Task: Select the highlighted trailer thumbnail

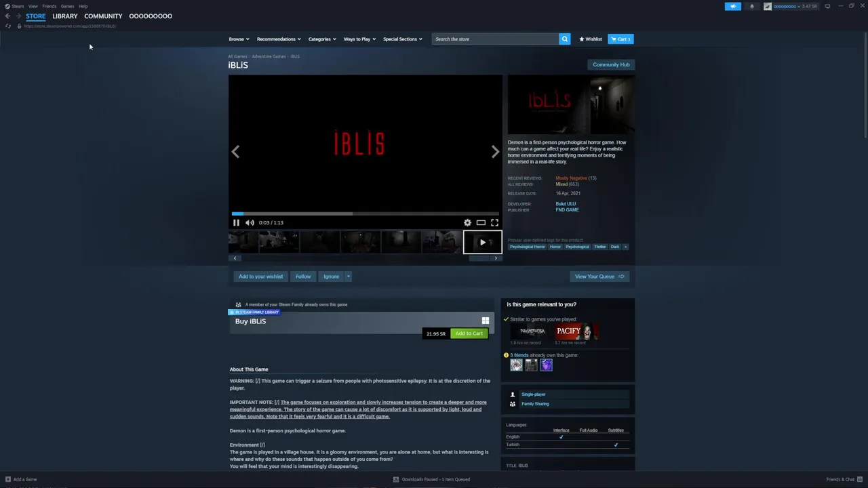Action: tap(482, 242)
